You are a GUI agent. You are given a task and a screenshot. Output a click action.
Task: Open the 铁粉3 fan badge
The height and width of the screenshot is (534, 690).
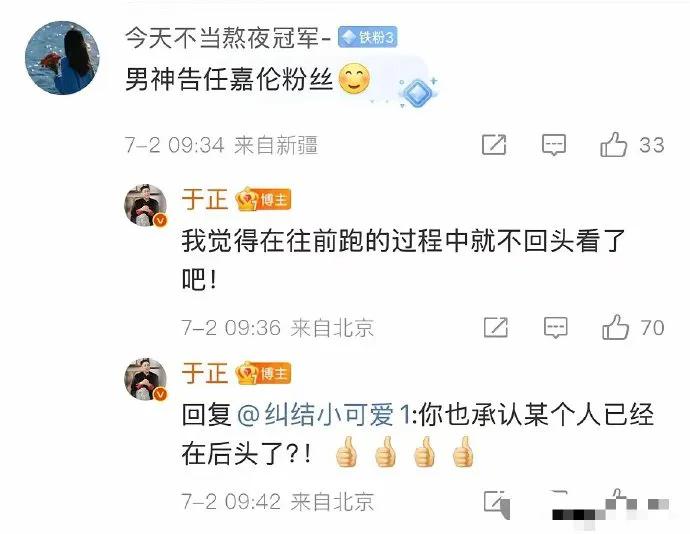click(367, 37)
